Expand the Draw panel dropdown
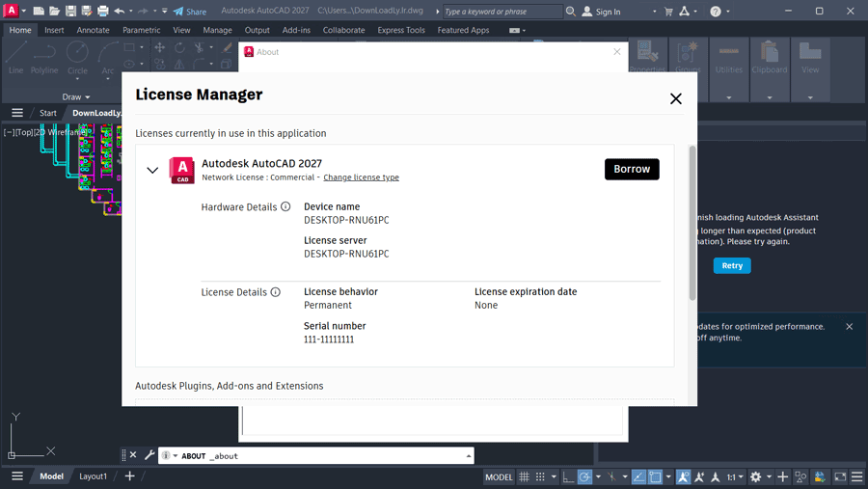The height and width of the screenshot is (489, 868). coord(76,96)
